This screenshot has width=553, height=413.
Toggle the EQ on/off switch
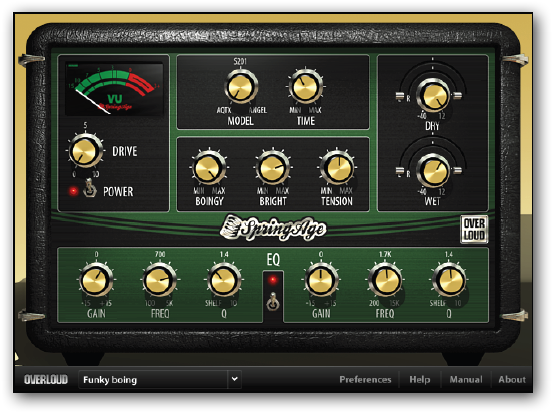point(273,302)
